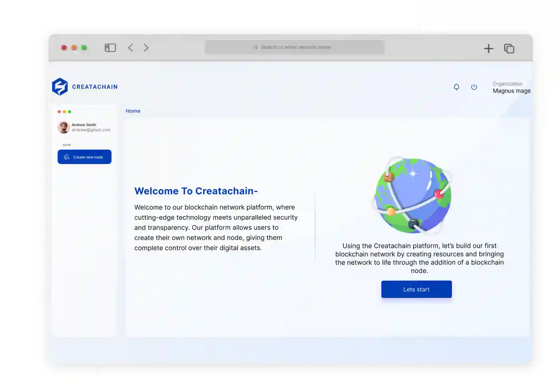This screenshot has height=392, width=560.
Task: Select the Home breadcrumb link
Action: tap(133, 111)
